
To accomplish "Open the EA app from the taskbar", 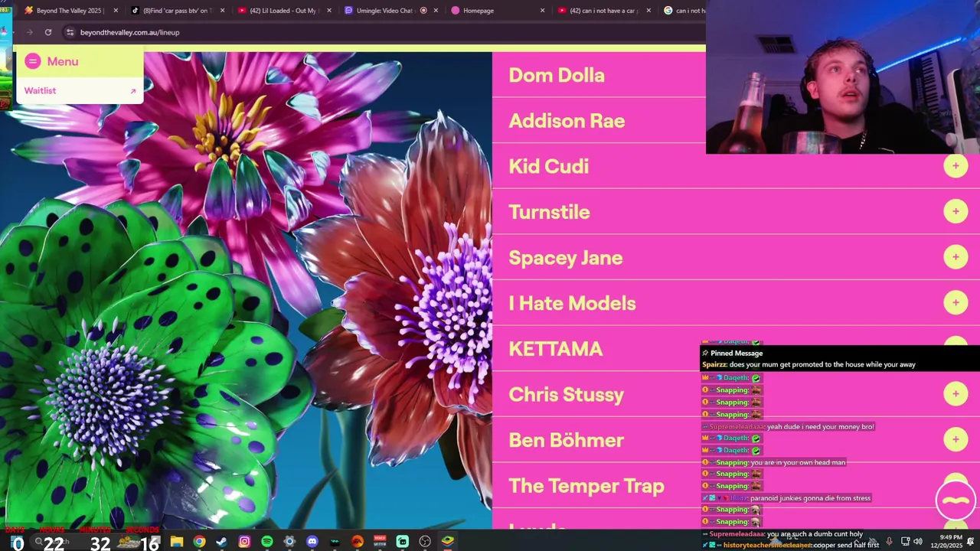I will (358, 541).
